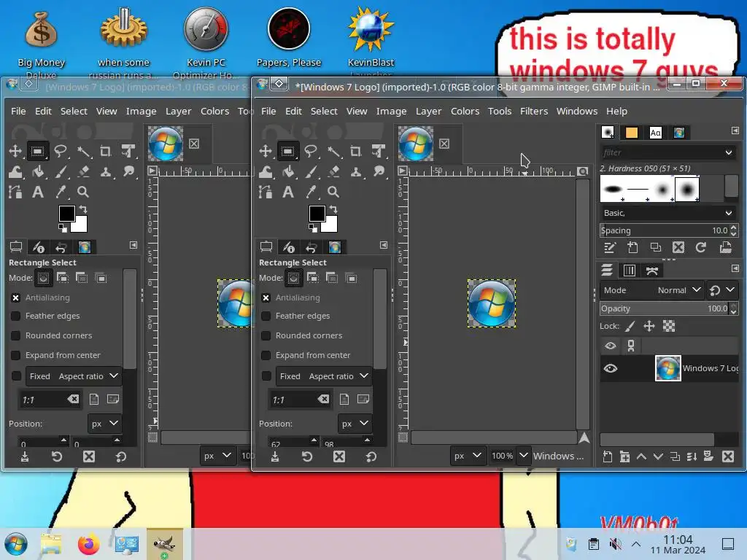Hide the Windows 7 Logo layer

click(611, 368)
